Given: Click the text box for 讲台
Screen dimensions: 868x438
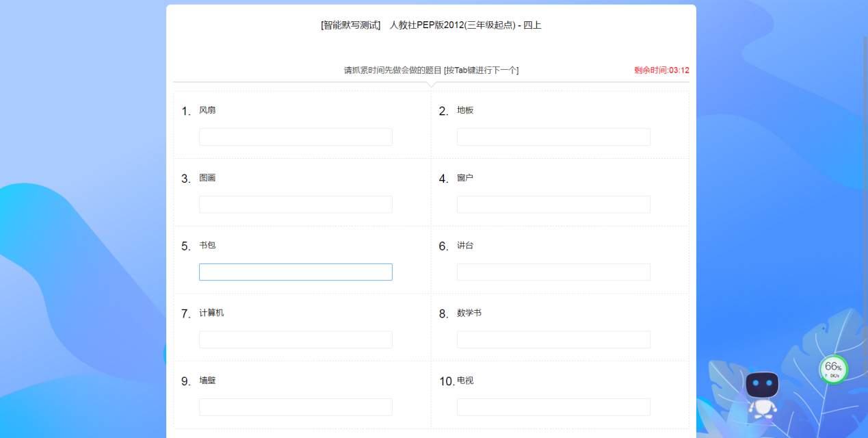Looking at the screenshot, I should pos(553,272).
